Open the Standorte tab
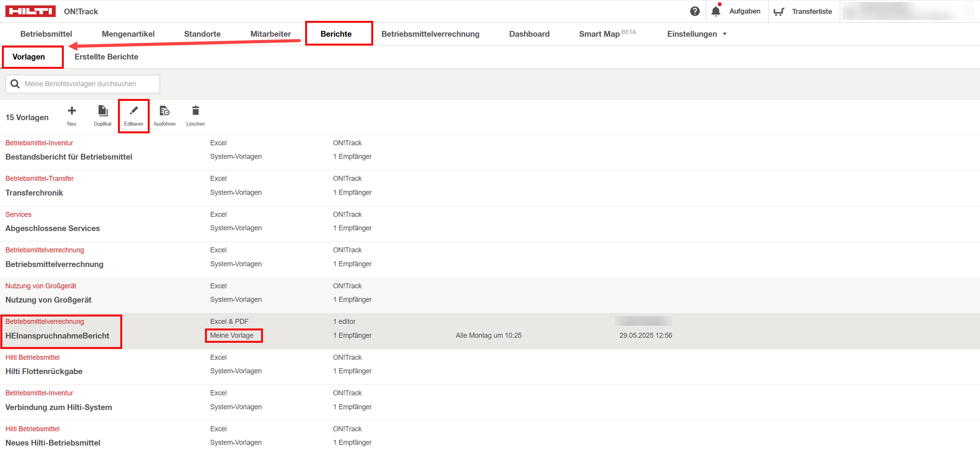980x456 pixels. (202, 34)
